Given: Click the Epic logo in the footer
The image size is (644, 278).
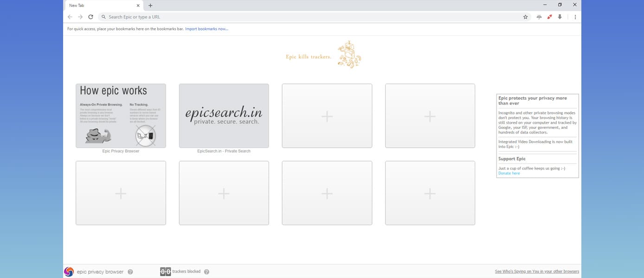Looking at the screenshot, I should point(69,272).
